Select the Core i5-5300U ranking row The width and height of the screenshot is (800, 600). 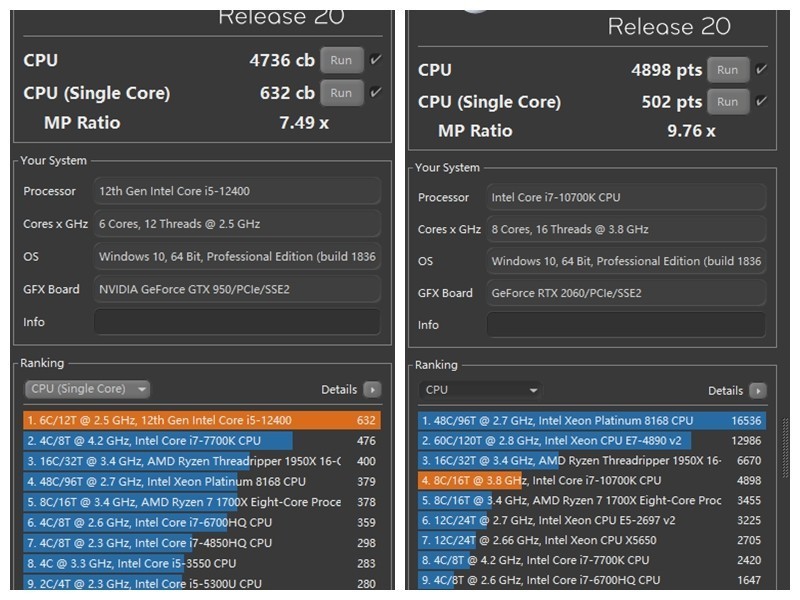[x=202, y=583]
